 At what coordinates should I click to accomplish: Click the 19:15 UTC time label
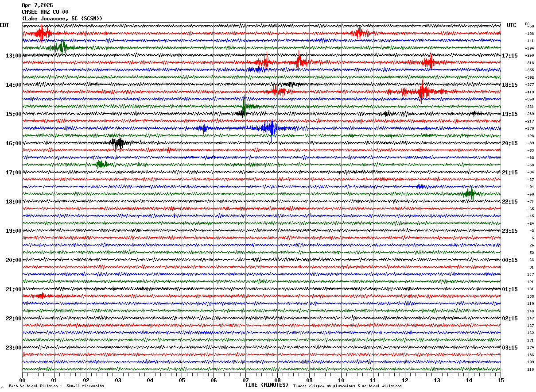510,114
